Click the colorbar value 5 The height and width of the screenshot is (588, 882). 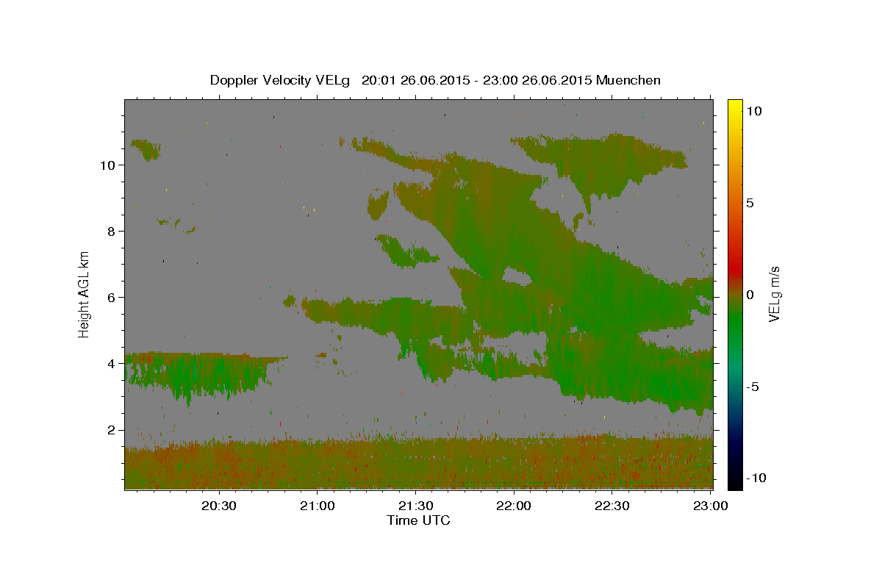[x=750, y=203]
